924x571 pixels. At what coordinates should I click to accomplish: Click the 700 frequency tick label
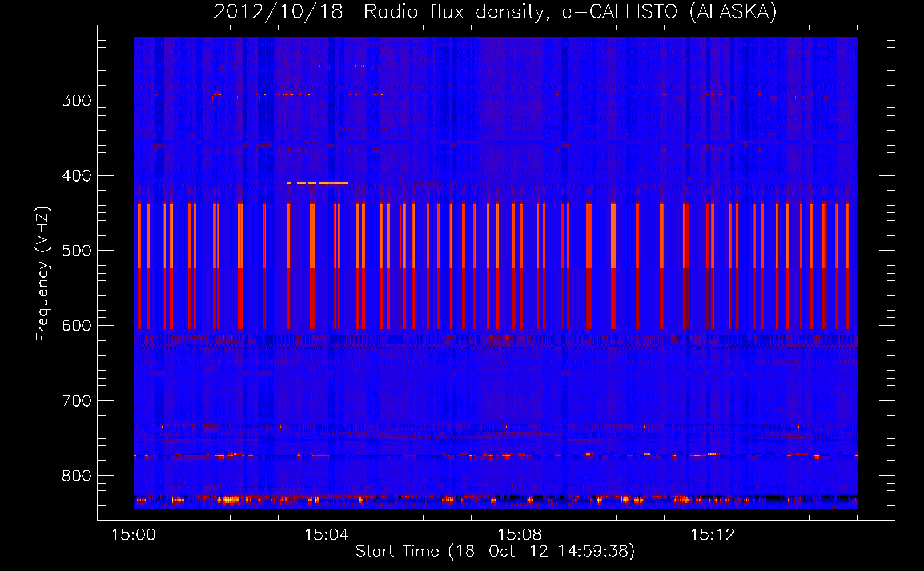tap(77, 401)
